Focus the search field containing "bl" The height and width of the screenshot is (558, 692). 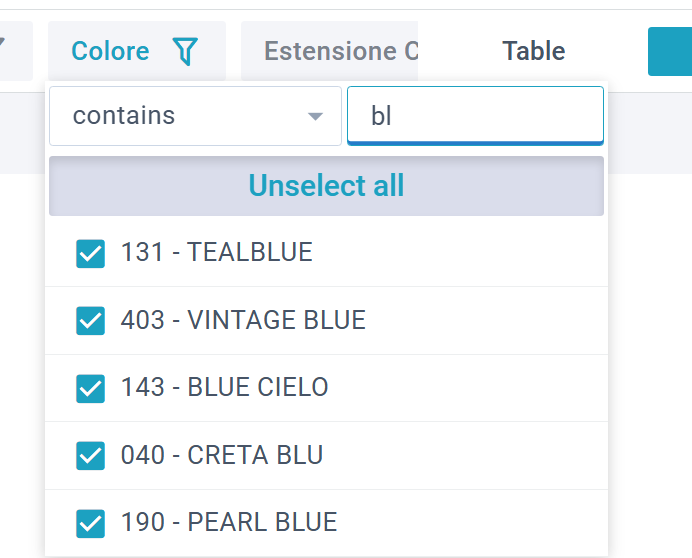click(475, 116)
